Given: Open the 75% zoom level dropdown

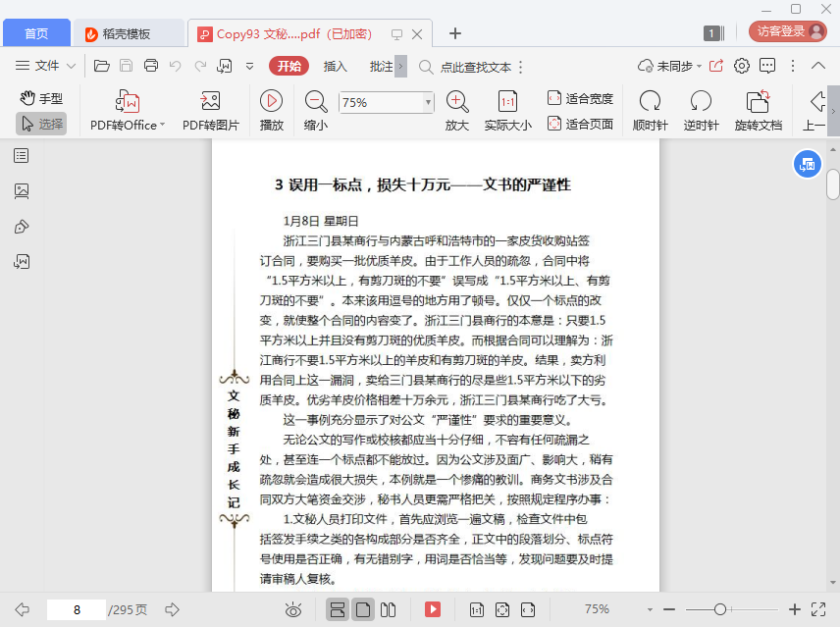Looking at the screenshot, I should (428, 102).
